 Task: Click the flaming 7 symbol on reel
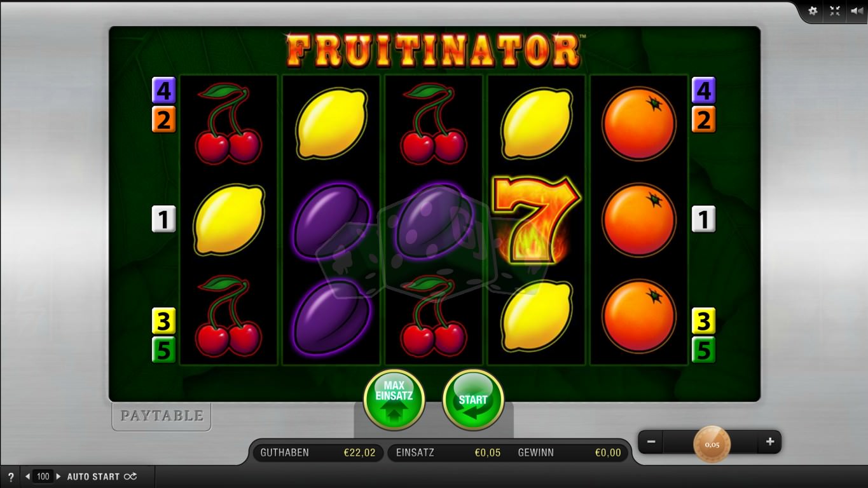537,219
